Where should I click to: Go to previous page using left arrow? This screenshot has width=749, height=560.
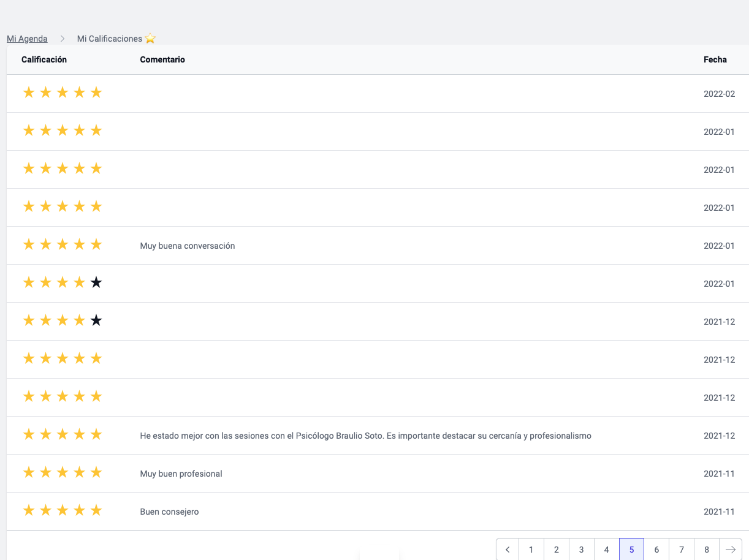508,550
